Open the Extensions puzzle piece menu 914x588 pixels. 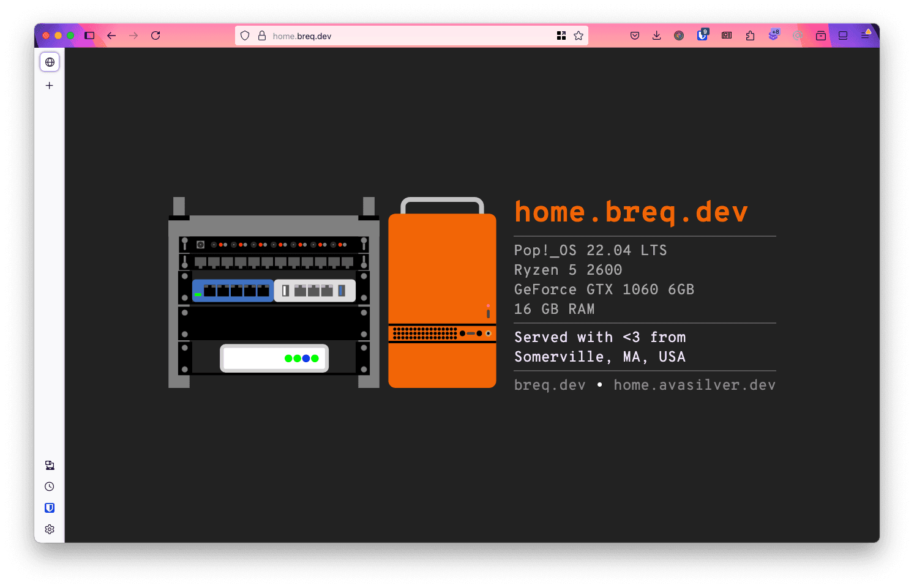750,35
